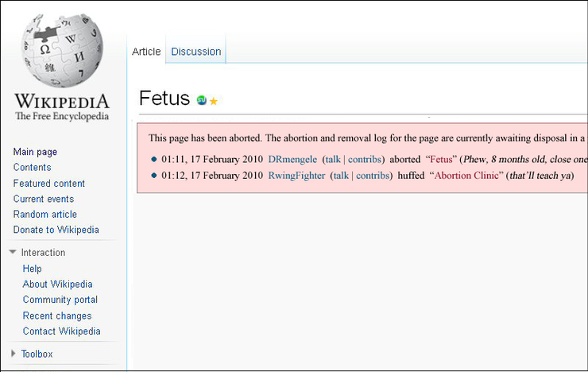This screenshot has width=588, height=372.
Task: Select the Article tab
Action: (146, 52)
